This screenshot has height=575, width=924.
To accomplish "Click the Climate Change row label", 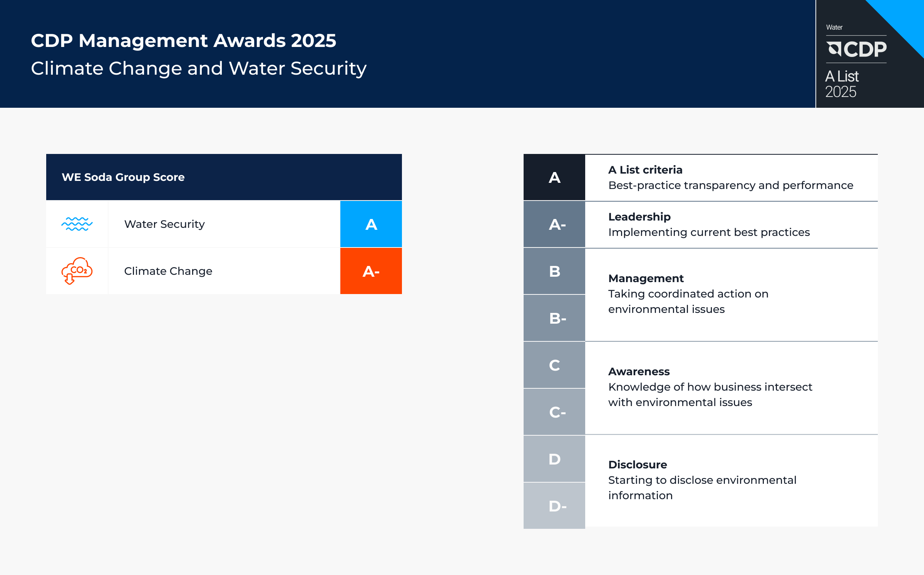I will [x=168, y=271].
